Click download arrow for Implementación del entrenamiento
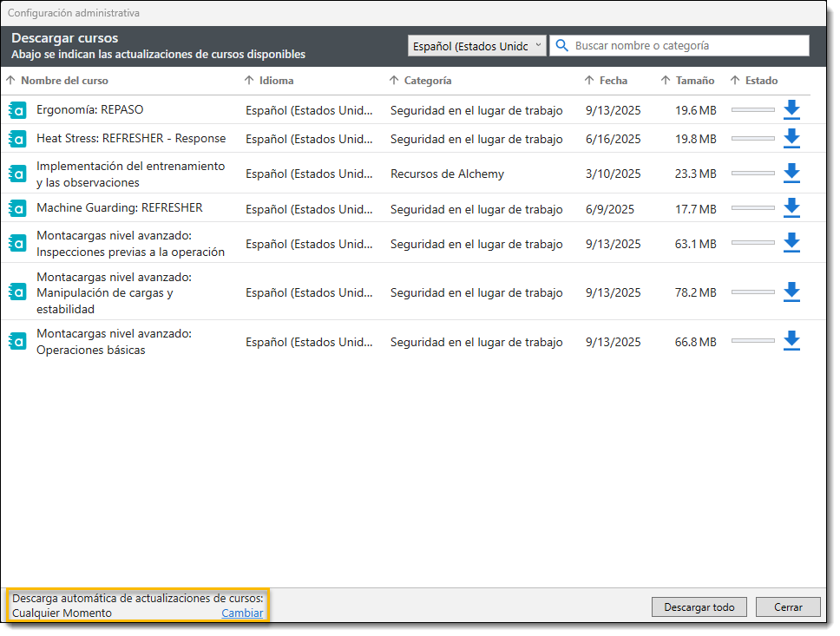This screenshot has height=636, width=840. click(791, 174)
